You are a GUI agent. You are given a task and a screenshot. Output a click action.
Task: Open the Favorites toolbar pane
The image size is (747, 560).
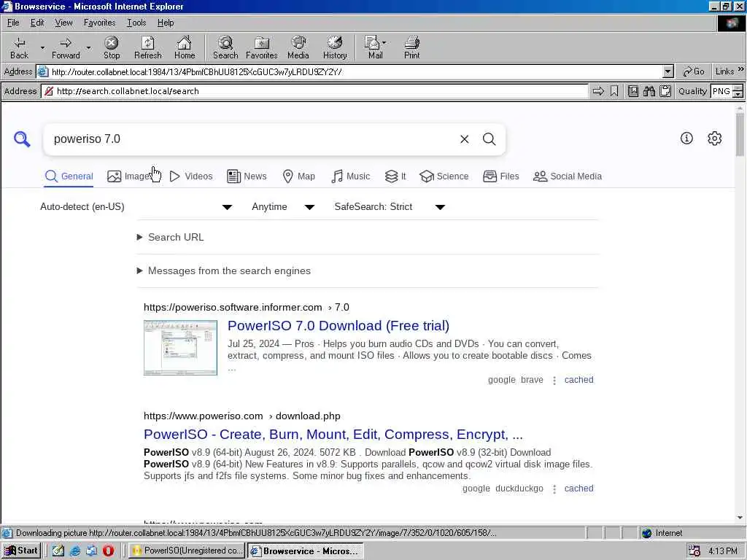[x=262, y=47]
